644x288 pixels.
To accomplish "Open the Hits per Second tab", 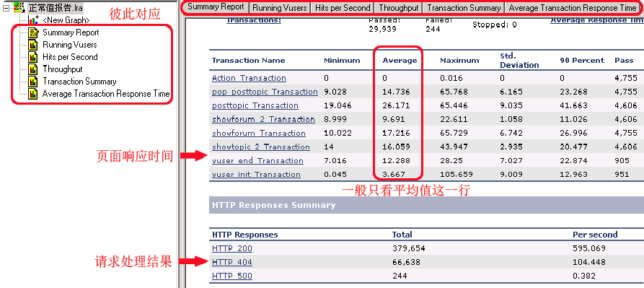I will pyautogui.click(x=343, y=8).
